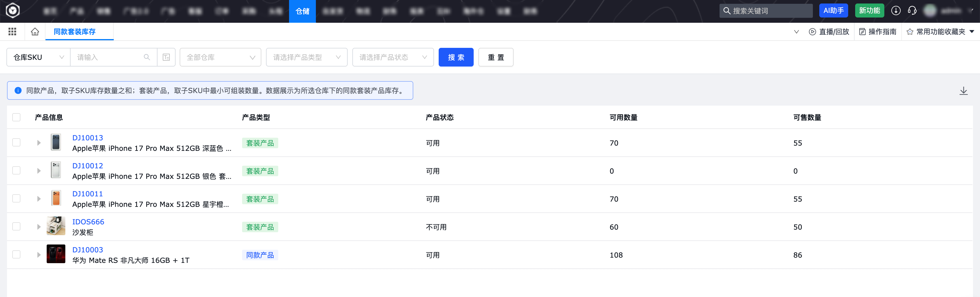Click the 请输入 SKU input field
Screen dimensions: 980x297
[x=110, y=57]
